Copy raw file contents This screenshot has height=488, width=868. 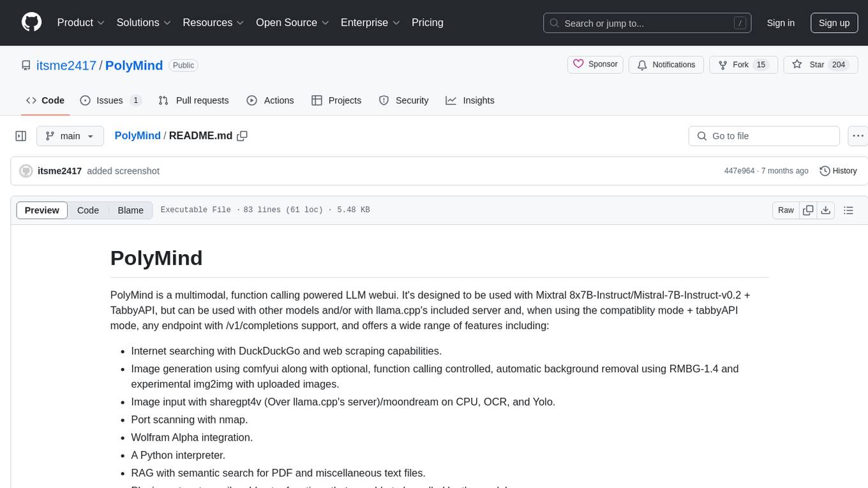[808, 210]
